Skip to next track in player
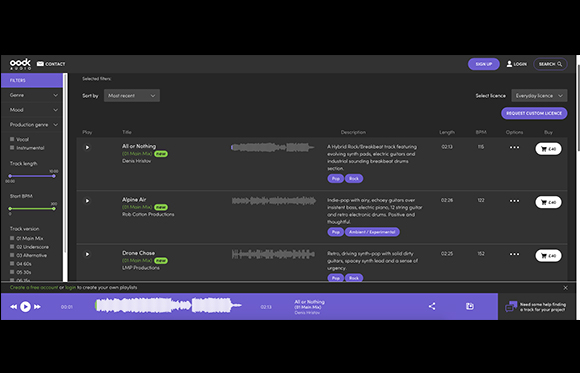The image size is (580, 373). click(x=37, y=306)
